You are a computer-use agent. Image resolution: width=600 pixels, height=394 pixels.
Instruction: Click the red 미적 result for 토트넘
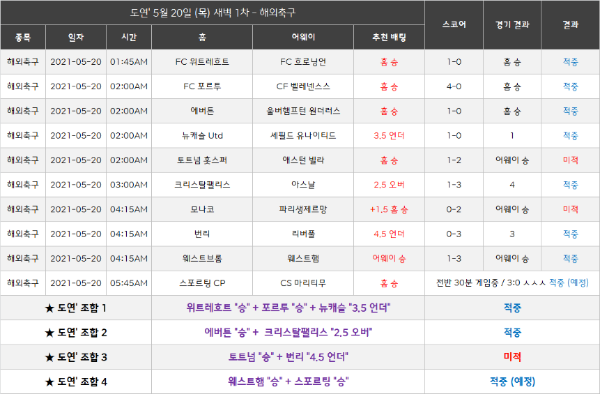[570, 160]
